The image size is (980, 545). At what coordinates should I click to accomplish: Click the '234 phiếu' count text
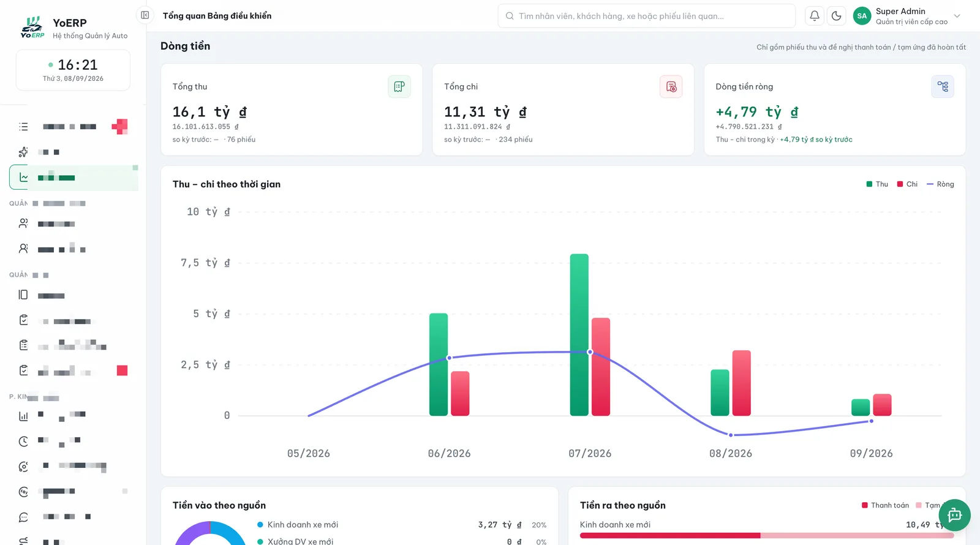pos(516,140)
